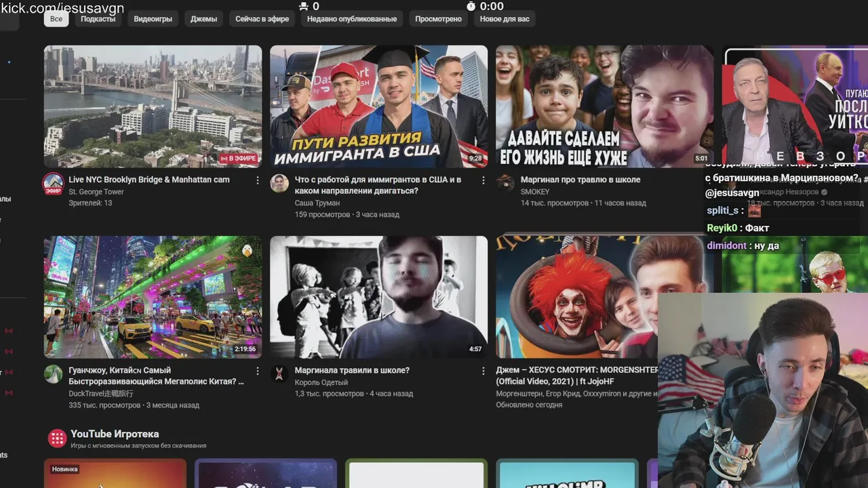This screenshot has width=868, height=488.
Task: Go to the St. George Tower channel name
Action: point(96,192)
